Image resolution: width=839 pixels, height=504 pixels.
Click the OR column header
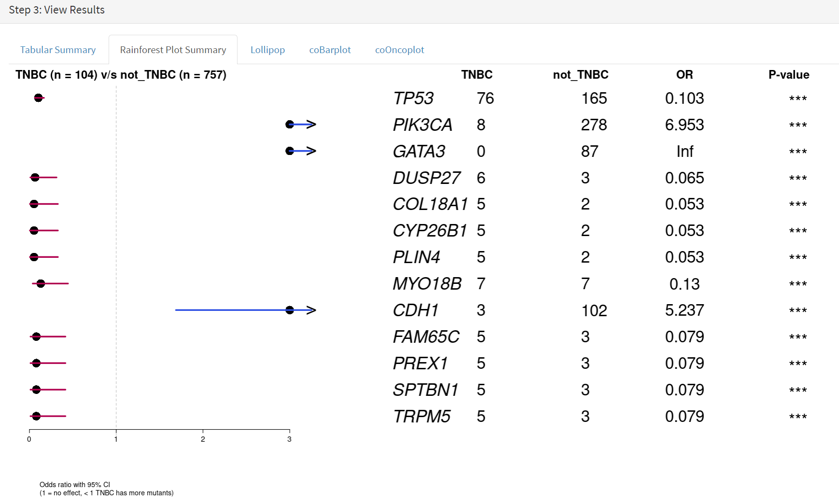pos(685,75)
